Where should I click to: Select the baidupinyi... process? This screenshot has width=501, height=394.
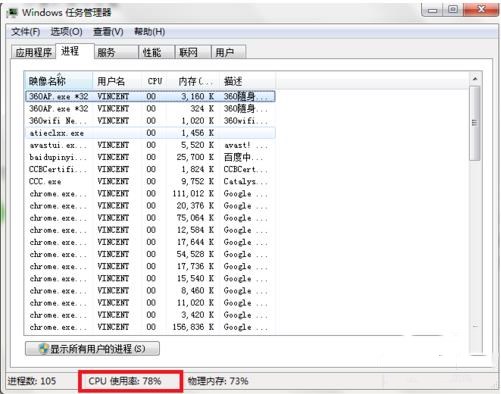pos(150,157)
